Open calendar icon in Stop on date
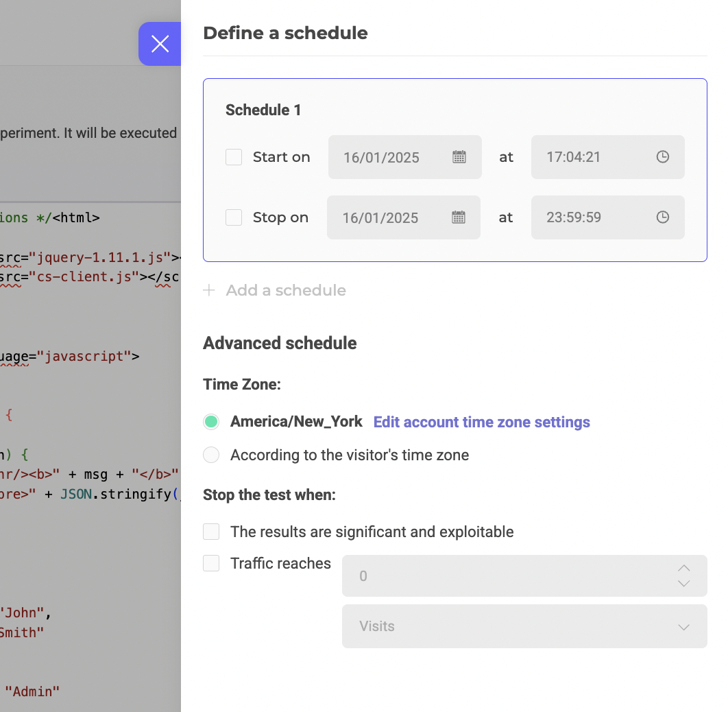Viewport: 728px width, 712px height. (x=458, y=217)
